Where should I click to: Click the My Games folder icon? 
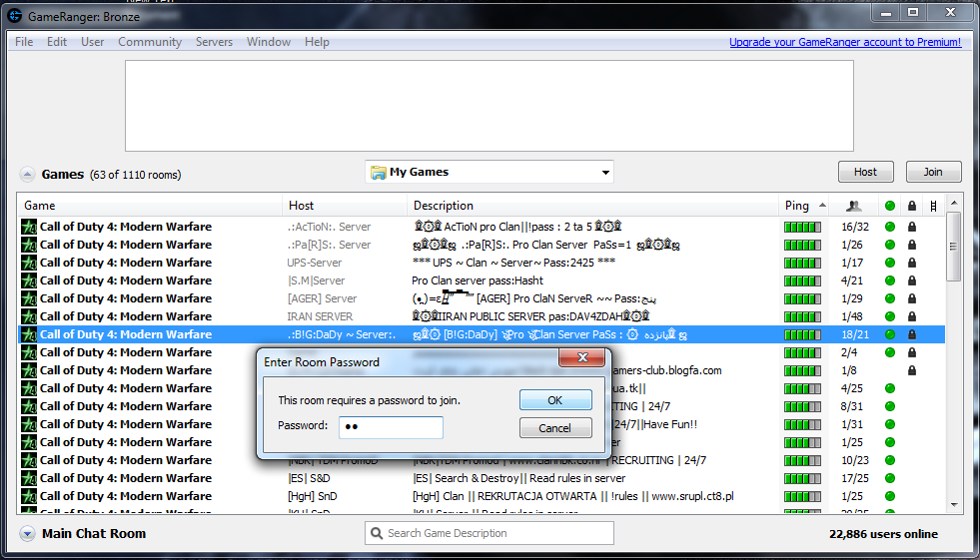click(x=378, y=173)
